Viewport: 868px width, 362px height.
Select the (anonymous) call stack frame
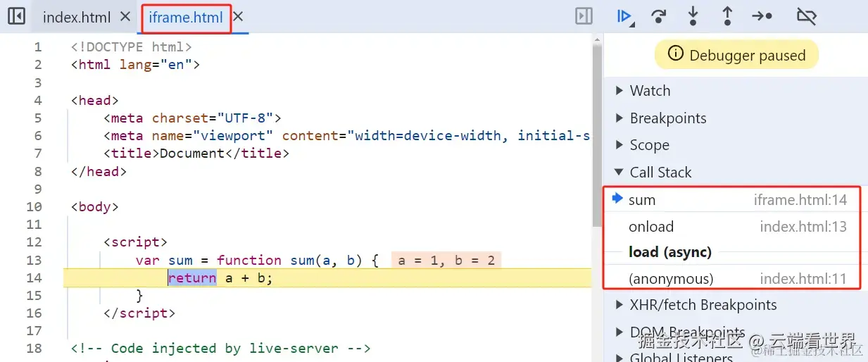pyautogui.click(x=732, y=279)
